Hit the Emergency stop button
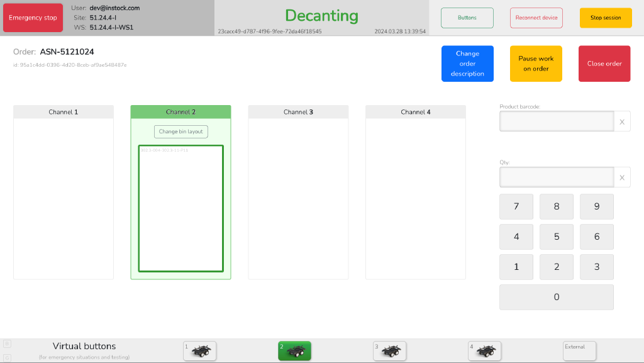The width and height of the screenshot is (644, 363). click(x=33, y=18)
